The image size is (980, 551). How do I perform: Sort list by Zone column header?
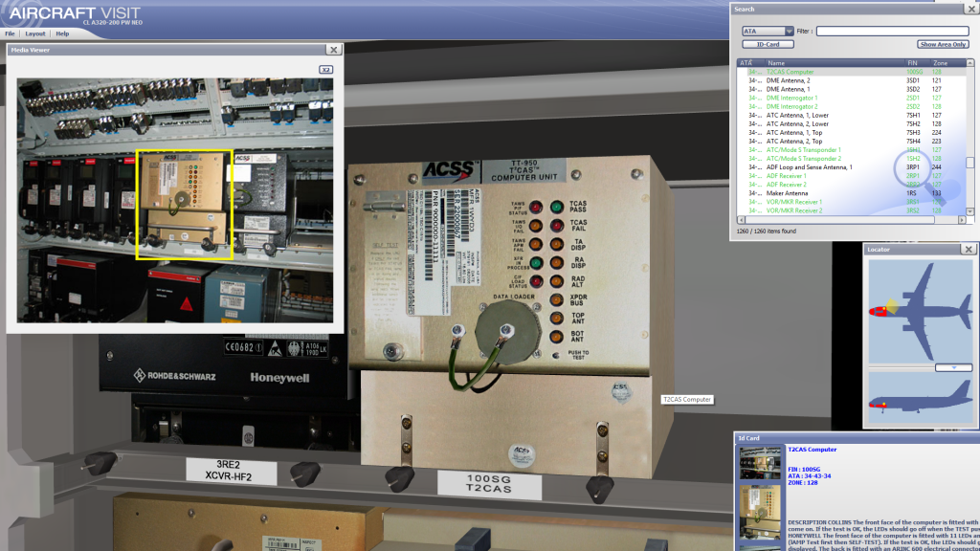tap(948, 63)
